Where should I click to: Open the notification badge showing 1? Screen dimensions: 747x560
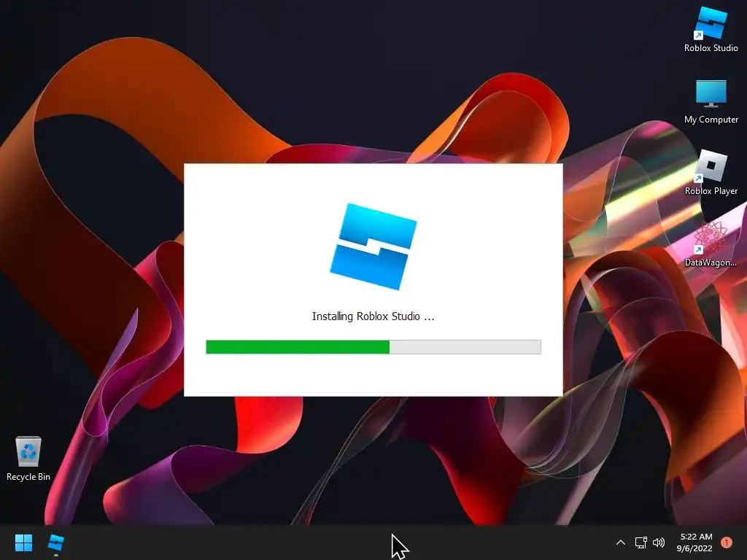(x=727, y=542)
